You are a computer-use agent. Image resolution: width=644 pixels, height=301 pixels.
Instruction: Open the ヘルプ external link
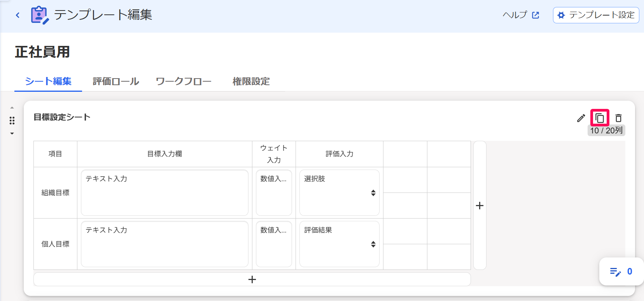tap(521, 15)
